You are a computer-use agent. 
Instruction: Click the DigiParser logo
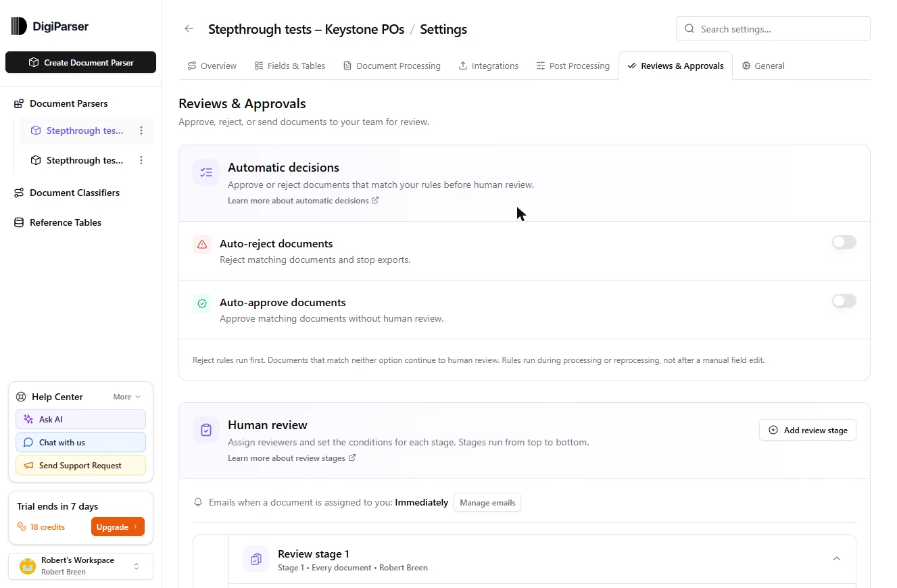point(50,26)
